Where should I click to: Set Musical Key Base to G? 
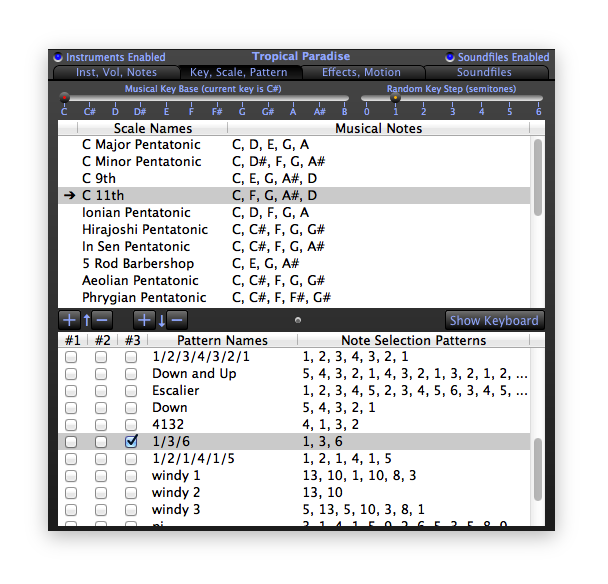242,112
